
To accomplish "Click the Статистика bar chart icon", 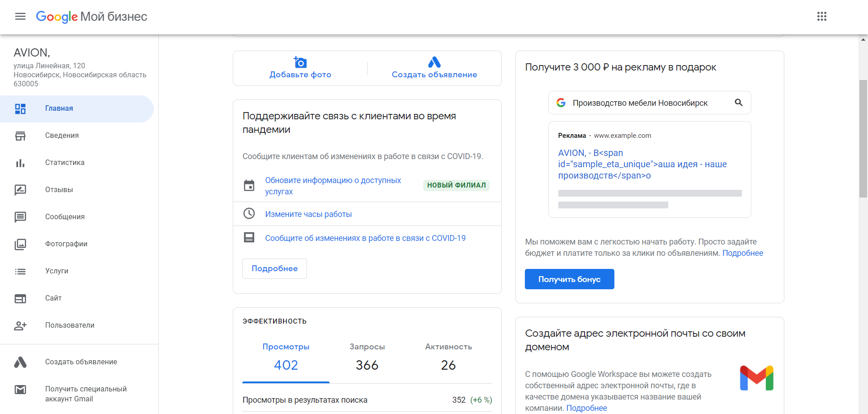I will (x=20, y=163).
